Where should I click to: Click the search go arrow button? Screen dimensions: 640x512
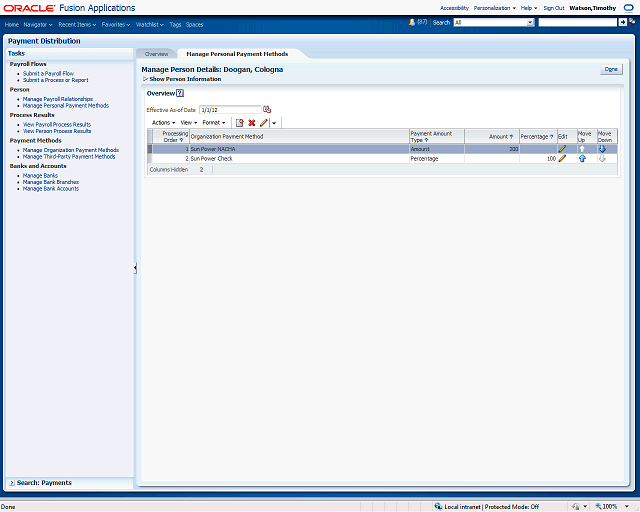pyautogui.click(x=623, y=22)
